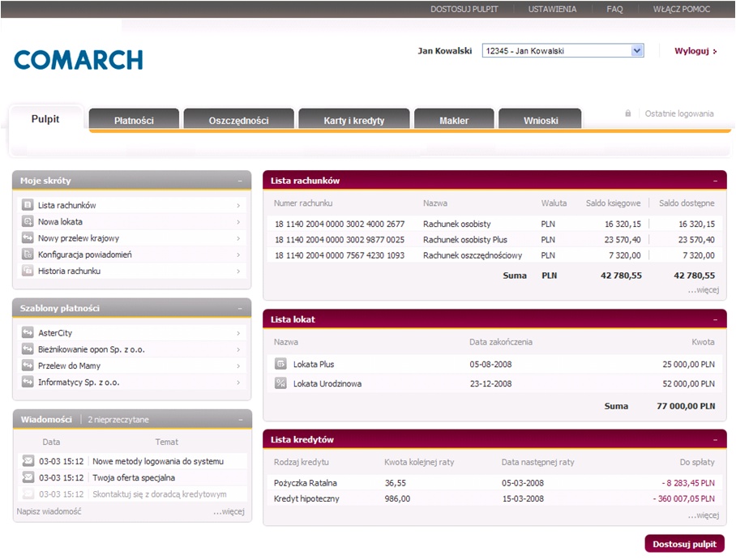Open the Nowe metody logowania do systemu message

158,461
